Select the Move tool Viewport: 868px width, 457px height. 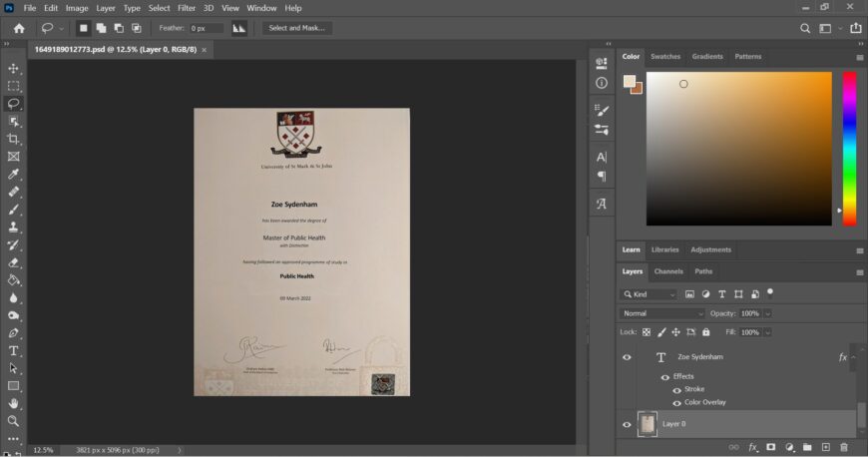coord(13,68)
